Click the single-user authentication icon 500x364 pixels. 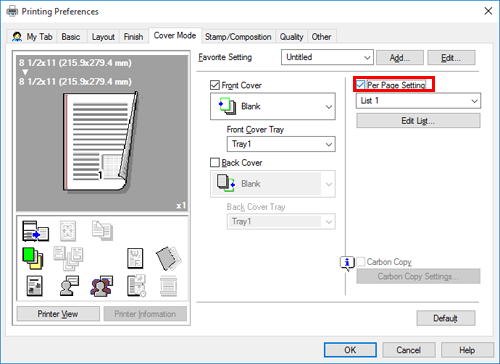tap(69, 286)
